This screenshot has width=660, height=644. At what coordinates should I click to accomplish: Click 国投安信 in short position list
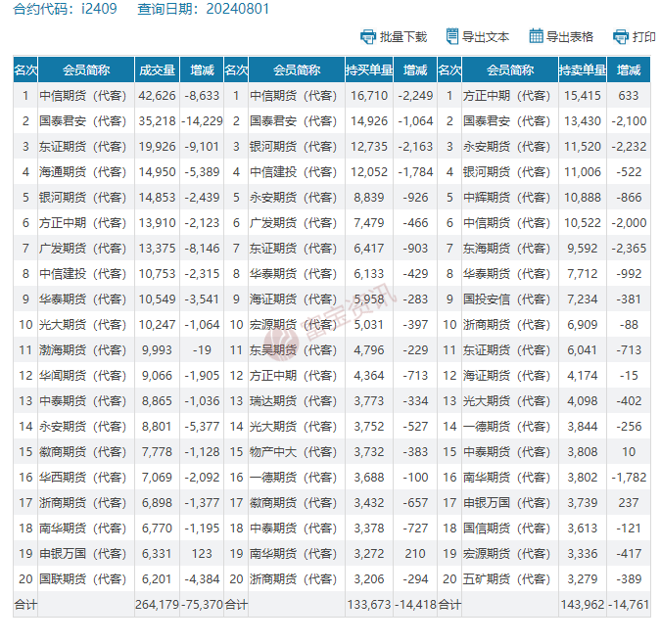(507, 299)
